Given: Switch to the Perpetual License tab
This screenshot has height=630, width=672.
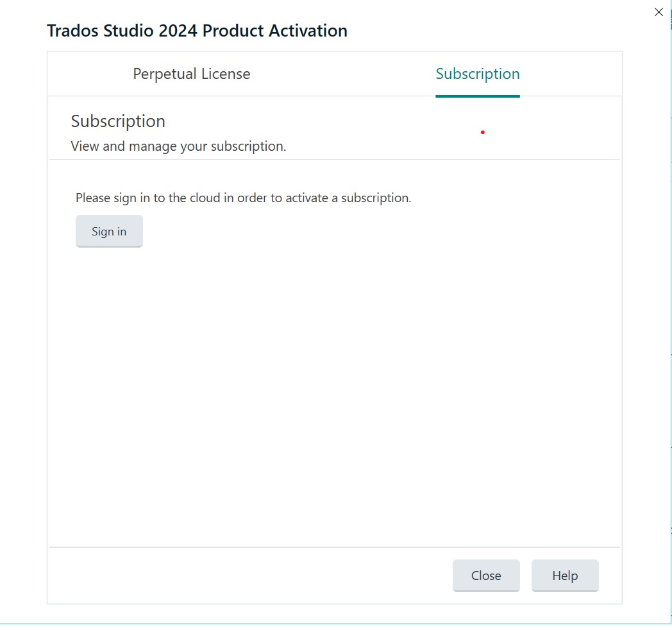Looking at the screenshot, I should [x=191, y=74].
